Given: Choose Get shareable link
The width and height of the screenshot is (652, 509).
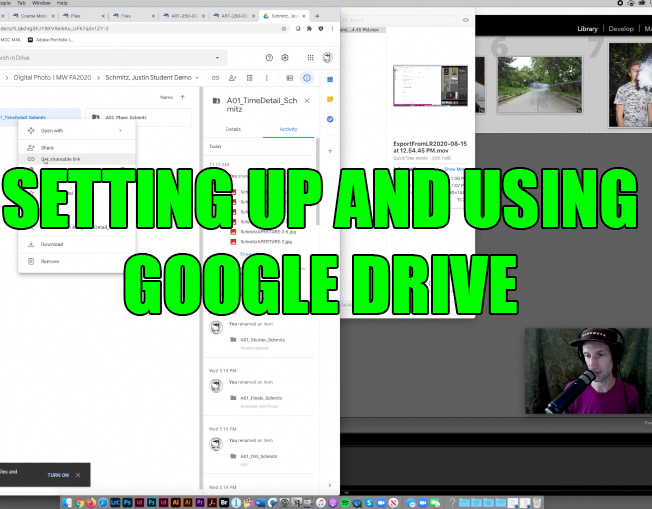Looking at the screenshot, I should click(x=77, y=159).
